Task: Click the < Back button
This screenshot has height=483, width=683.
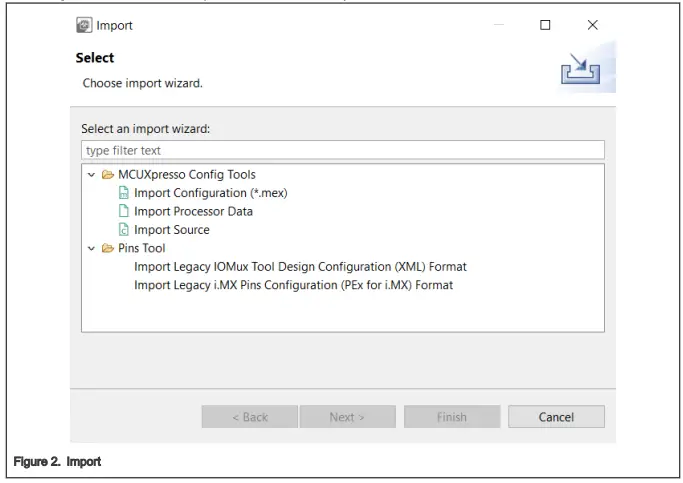Action: tap(249, 417)
